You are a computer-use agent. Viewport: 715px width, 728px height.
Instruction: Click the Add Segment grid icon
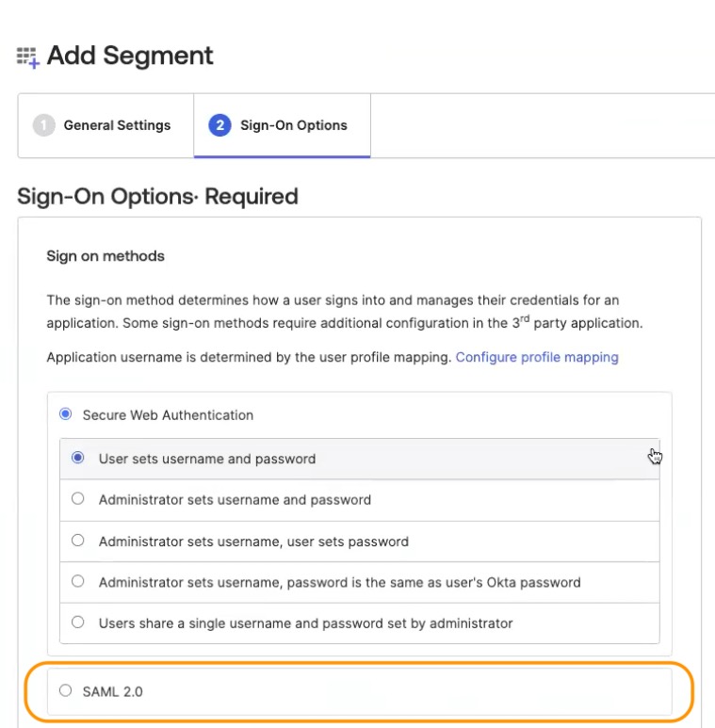coord(27,57)
